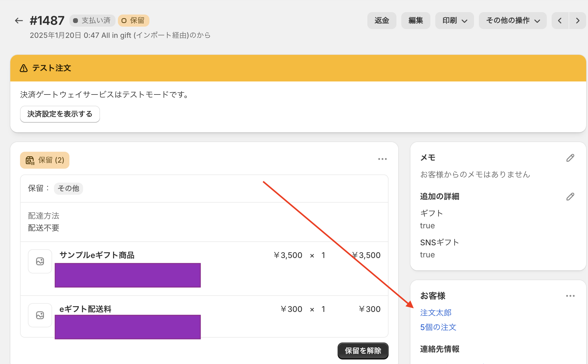Click eギフト配送料 product image placeholder
The height and width of the screenshot is (364, 588).
click(x=40, y=315)
